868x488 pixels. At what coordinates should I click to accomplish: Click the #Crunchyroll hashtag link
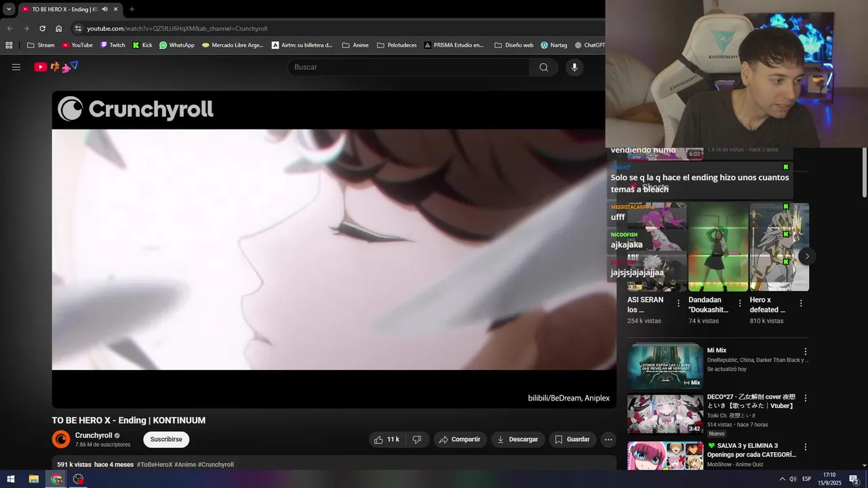[216, 464]
